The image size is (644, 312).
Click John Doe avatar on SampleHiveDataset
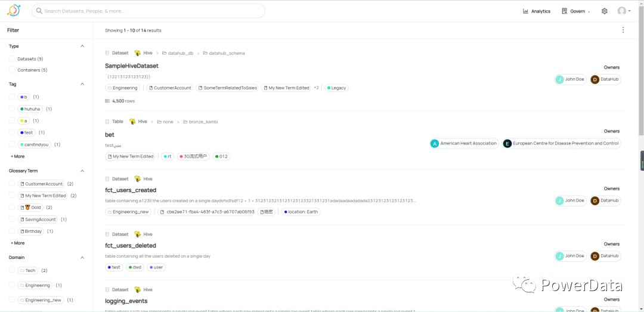(559, 79)
